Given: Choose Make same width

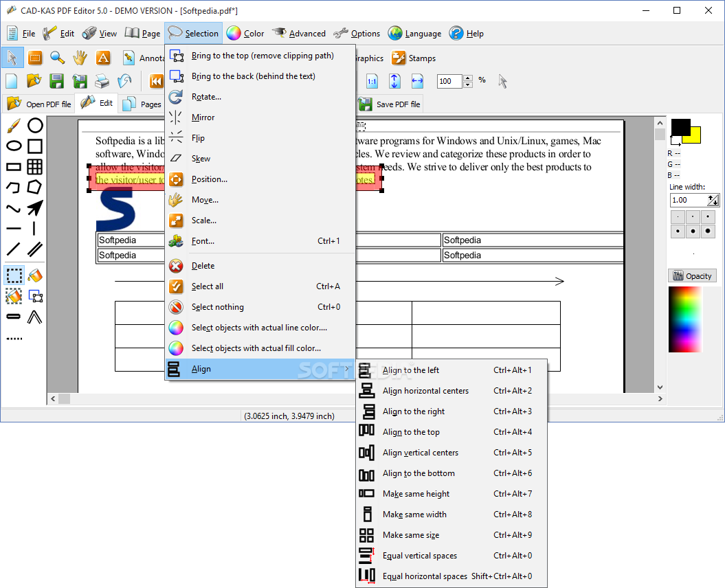Looking at the screenshot, I should point(451,514).
